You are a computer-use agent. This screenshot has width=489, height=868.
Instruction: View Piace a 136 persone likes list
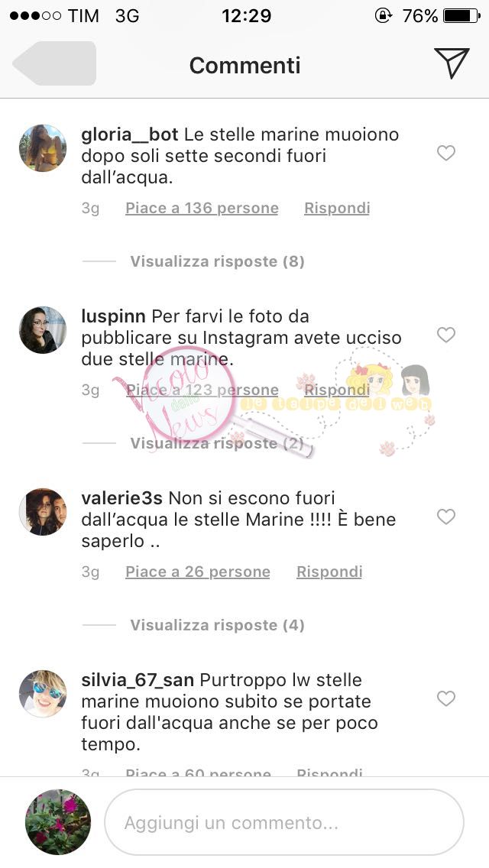pos(202,208)
